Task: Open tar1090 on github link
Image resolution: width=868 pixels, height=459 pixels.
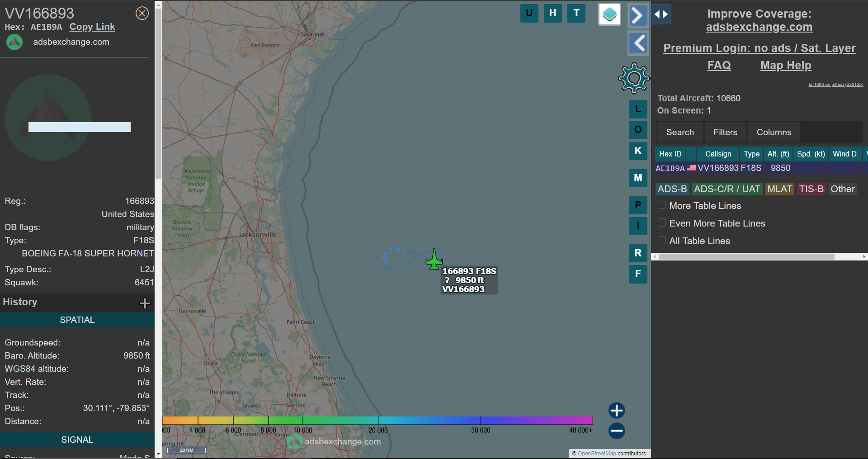Action: click(x=835, y=85)
